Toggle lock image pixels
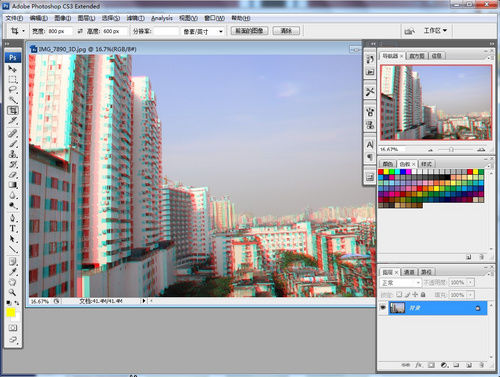Viewport: 500px width, 377px height. (x=407, y=295)
